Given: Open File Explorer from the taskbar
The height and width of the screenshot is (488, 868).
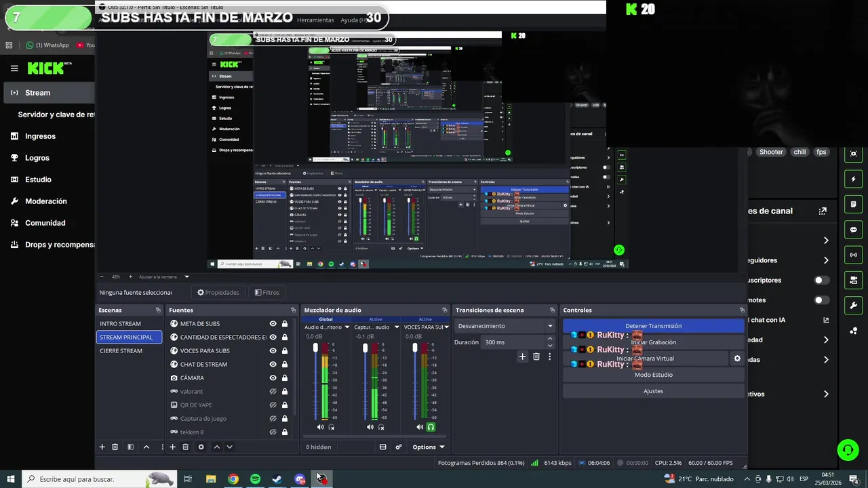Looking at the screenshot, I should tap(211, 479).
